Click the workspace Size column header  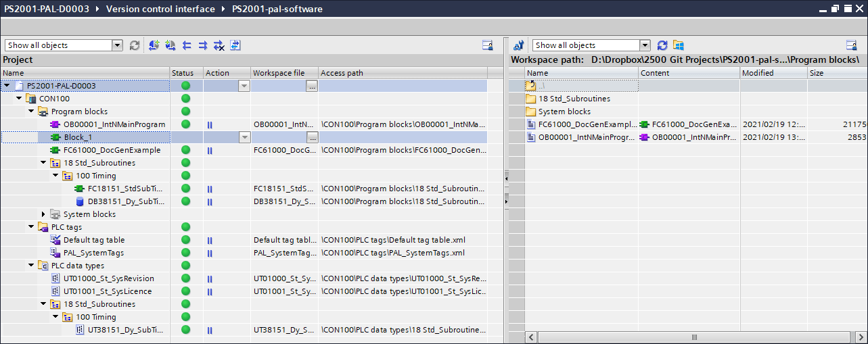point(838,73)
